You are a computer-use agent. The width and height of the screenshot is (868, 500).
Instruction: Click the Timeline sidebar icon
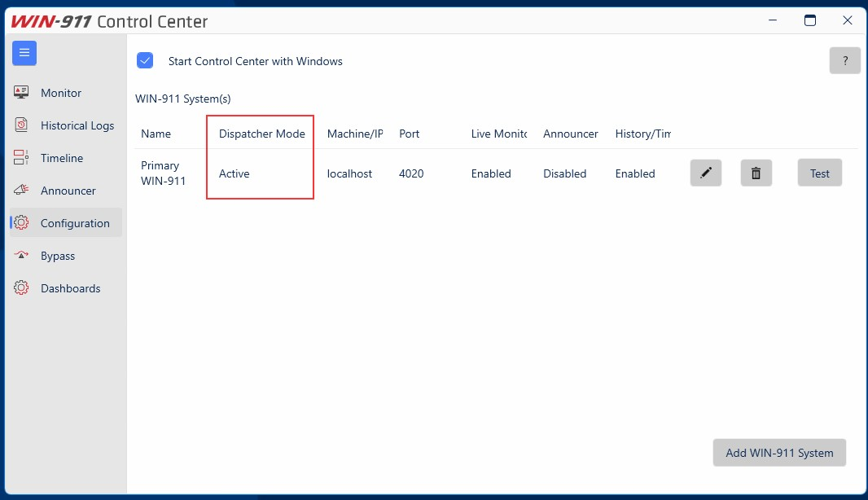(x=21, y=158)
